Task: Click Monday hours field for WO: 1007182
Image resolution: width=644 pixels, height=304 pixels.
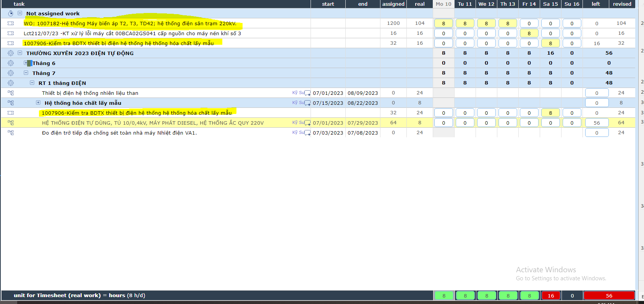Action: (x=443, y=23)
